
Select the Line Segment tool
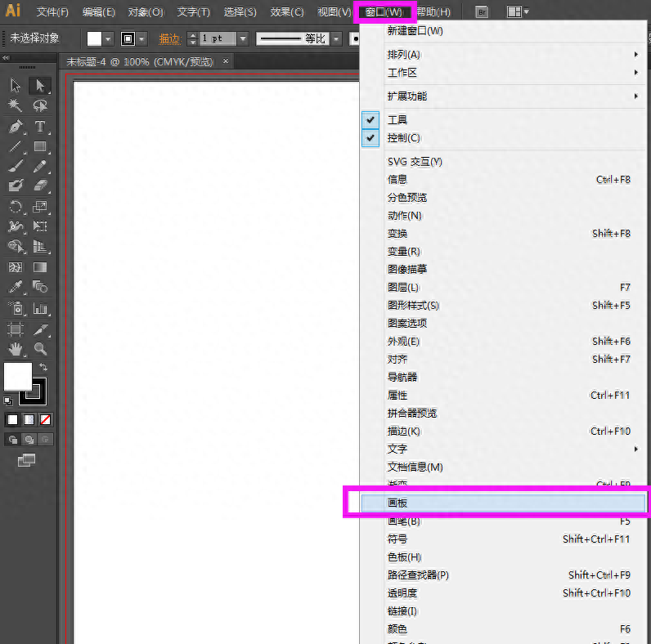16,146
